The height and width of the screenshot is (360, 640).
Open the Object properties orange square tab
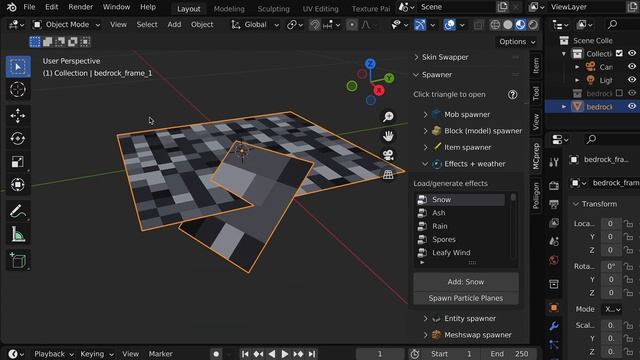(554, 308)
